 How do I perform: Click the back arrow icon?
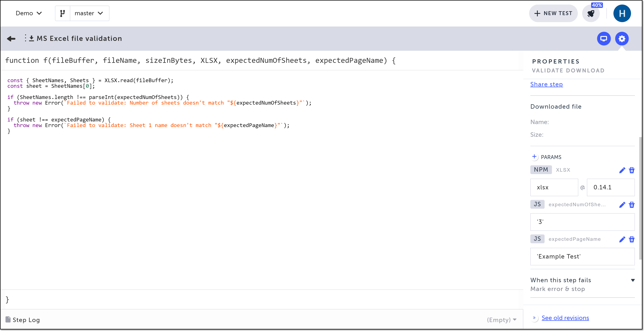point(11,38)
